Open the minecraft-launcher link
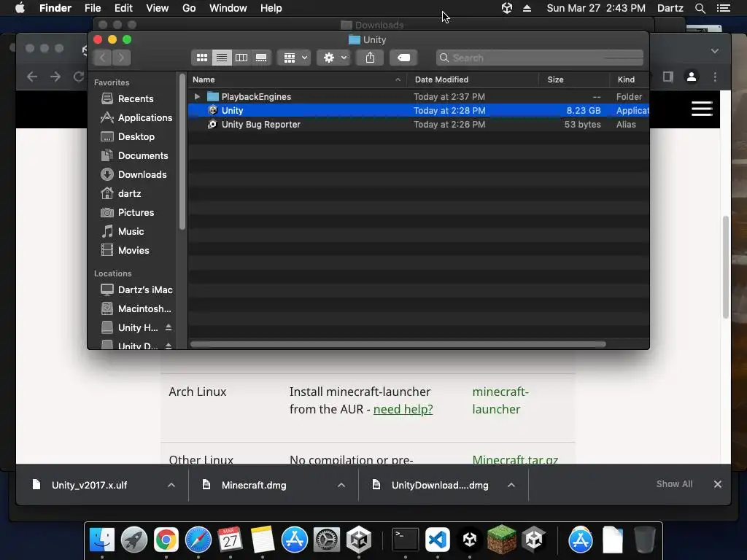The image size is (747, 560). point(500,400)
